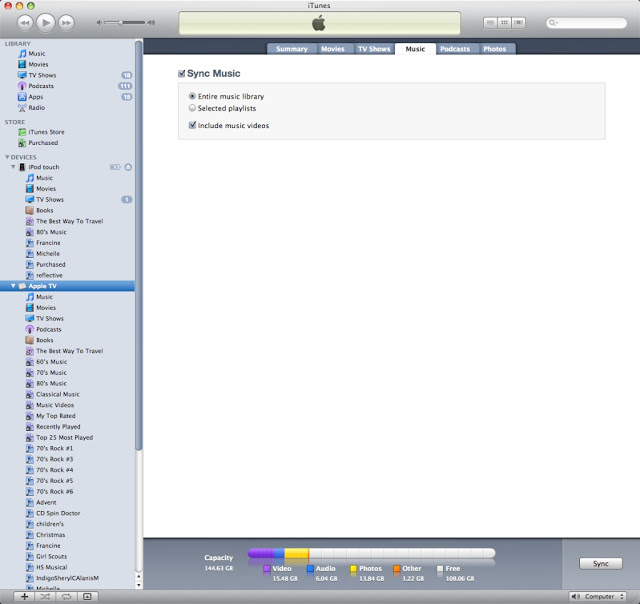The height and width of the screenshot is (604, 640).
Task: Show artwork viewer button at bottom
Action: pos(87,597)
